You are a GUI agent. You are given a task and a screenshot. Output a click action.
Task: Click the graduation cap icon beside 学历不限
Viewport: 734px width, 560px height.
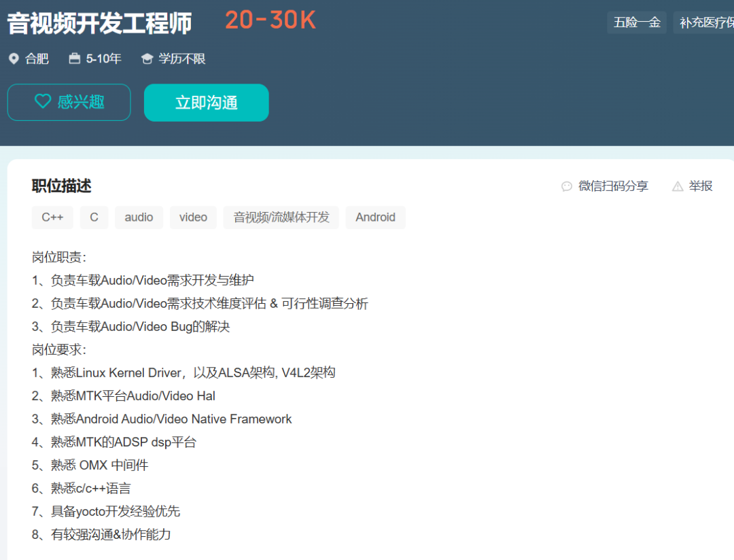pos(147,59)
